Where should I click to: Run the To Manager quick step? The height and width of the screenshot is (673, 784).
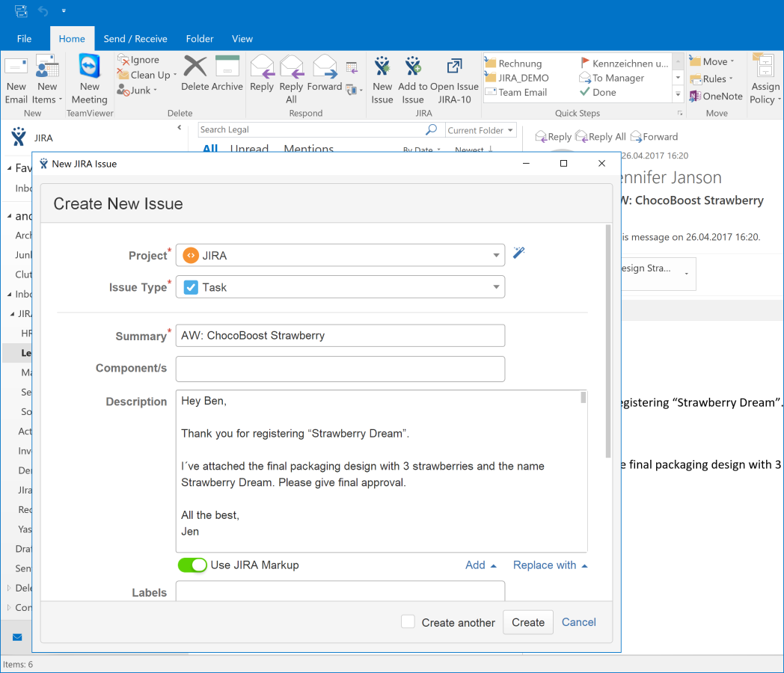[x=611, y=78]
